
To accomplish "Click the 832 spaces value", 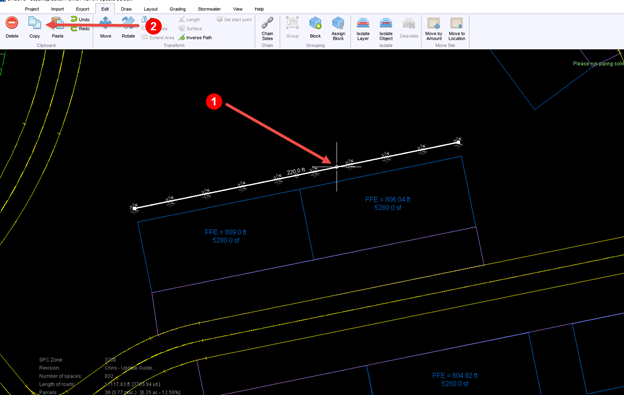I will pyautogui.click(x=109, y=376).
